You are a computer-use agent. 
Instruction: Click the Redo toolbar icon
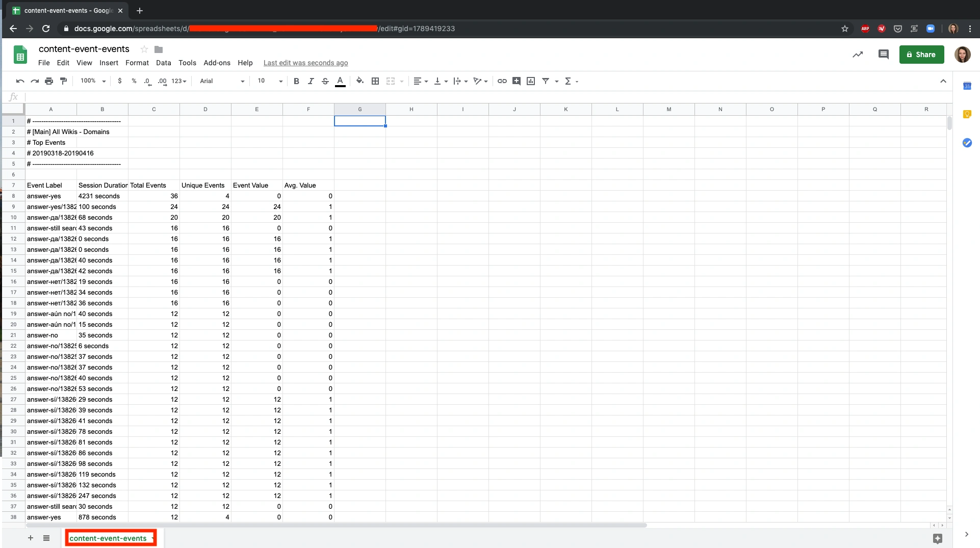pos(35,81)
